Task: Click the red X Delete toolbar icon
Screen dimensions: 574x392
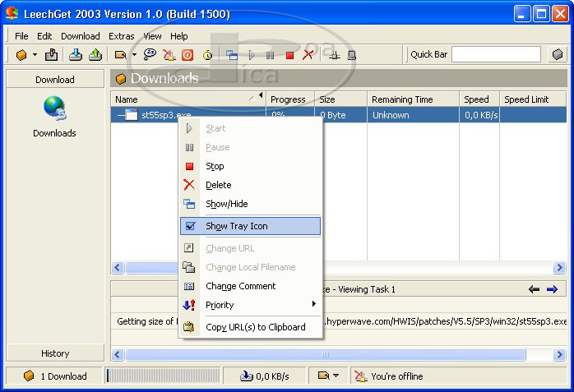Action: pyautogui.click(x=308, y=55)
